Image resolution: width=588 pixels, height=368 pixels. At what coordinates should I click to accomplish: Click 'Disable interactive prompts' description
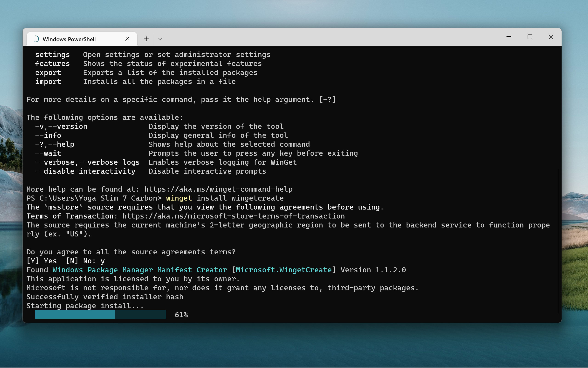[207, 171]
